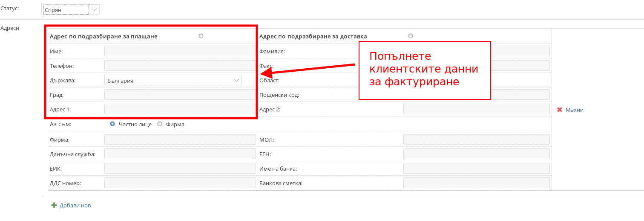644x221 pixels.
Task: Focus the ЕГН text field
Action: click(476, 154)
